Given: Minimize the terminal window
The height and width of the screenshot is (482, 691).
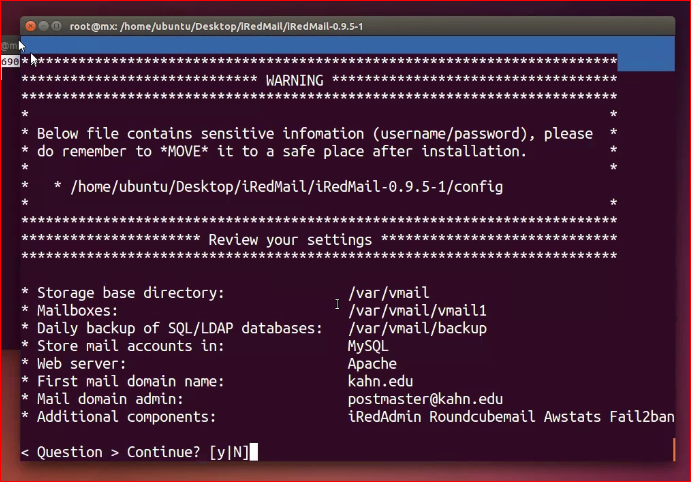Looking at the screenshot, I should [43, 26].
